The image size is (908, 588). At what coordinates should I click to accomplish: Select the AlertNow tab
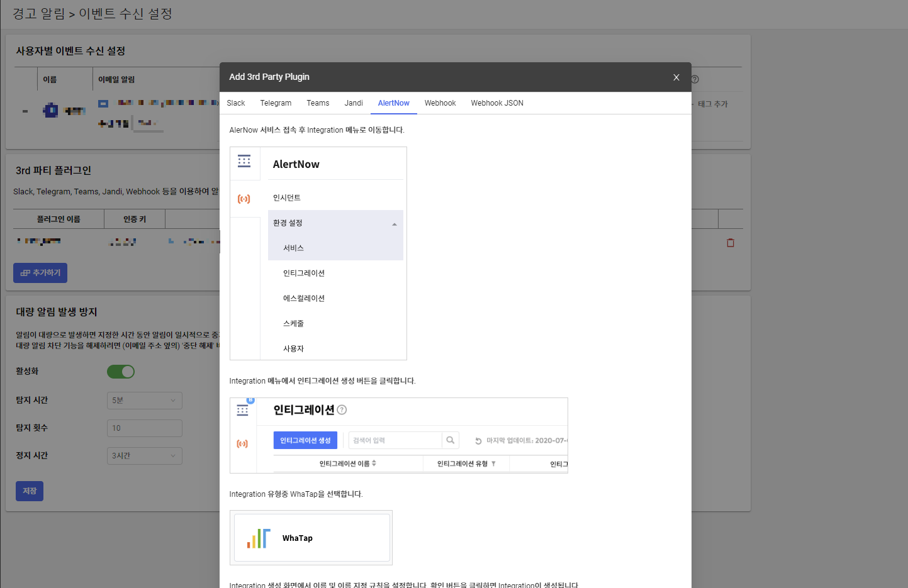click(x=394, y=103)
